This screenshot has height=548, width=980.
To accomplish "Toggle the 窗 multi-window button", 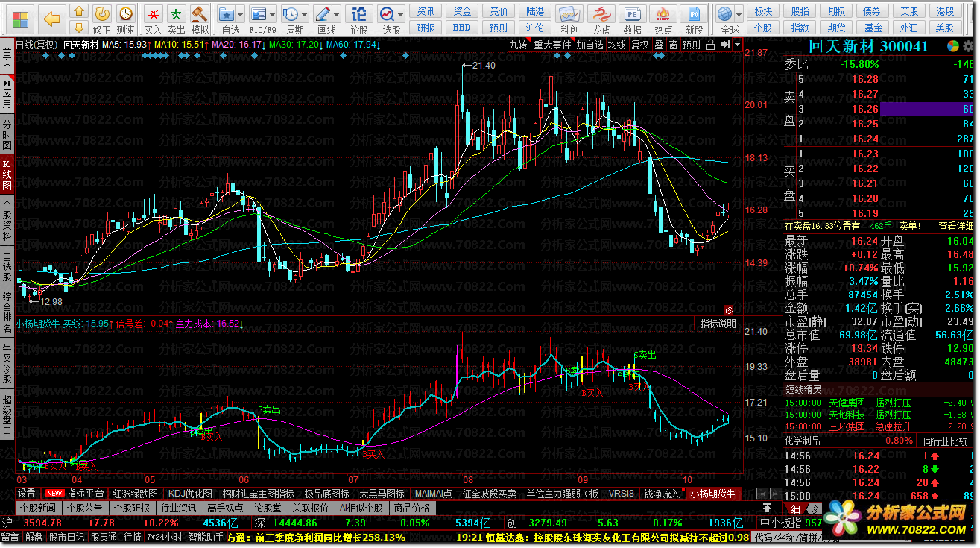I will 673,45.
